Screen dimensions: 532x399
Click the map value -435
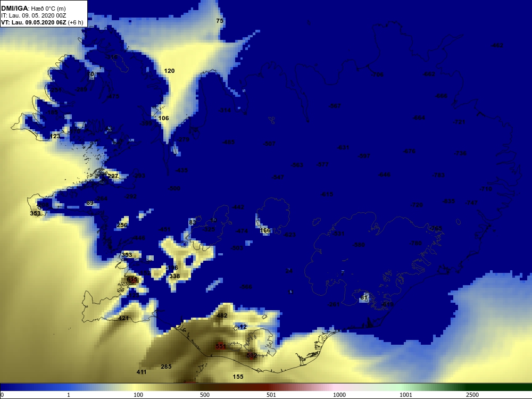pyautogui.click(x=181, y=170)
